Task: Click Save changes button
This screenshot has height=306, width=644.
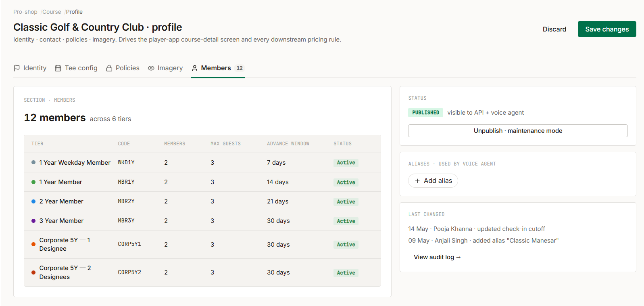Action: (607, 29)
